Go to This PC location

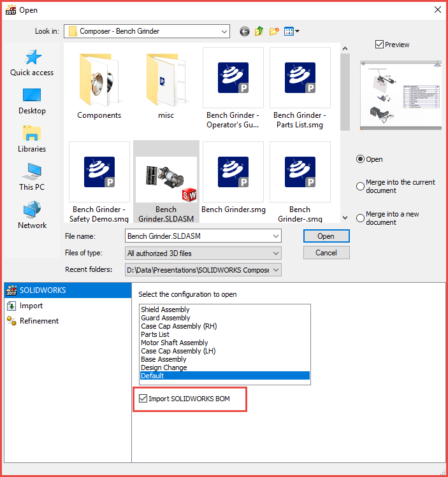[32, 177]
